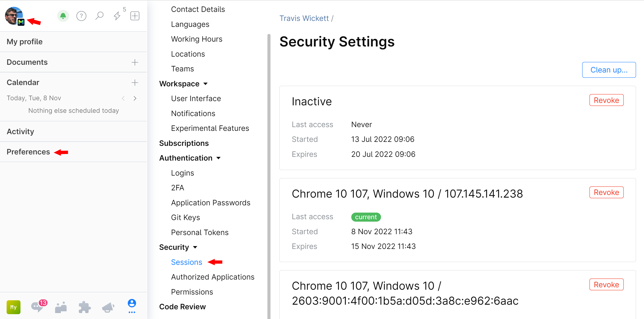Viewport: 644px width, 319px height.
Task: Click the Travis Wickett breadcrumb link
Action: 304,18
